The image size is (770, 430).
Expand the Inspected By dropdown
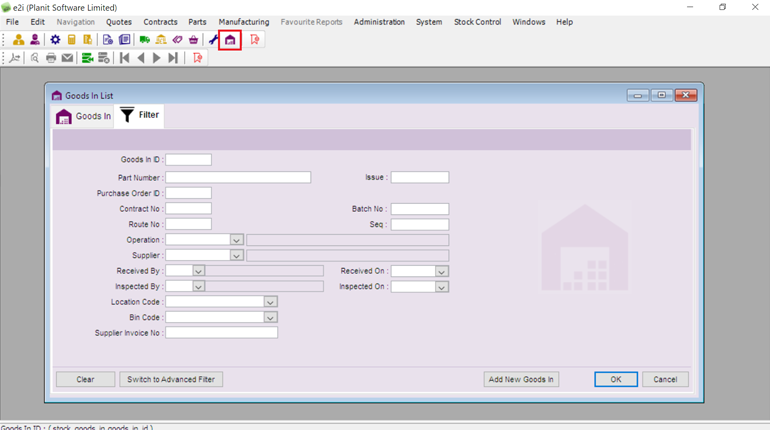pyautogui.click(x=198, y=287)
